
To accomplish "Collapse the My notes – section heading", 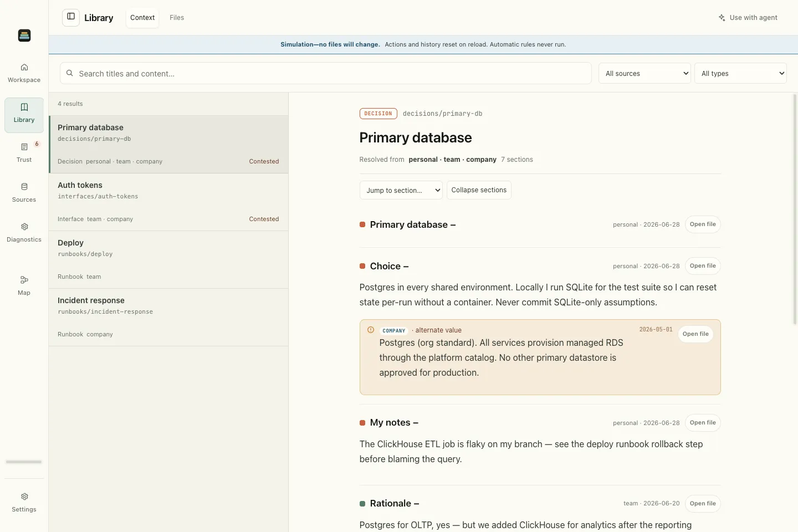I will [x=394, y=422].
